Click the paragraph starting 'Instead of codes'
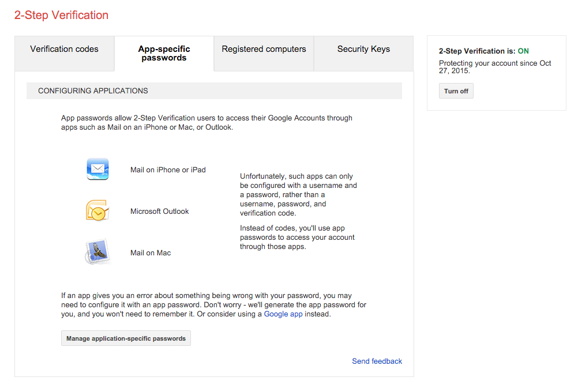Screen dimensions: 578x392 (297, 238)
